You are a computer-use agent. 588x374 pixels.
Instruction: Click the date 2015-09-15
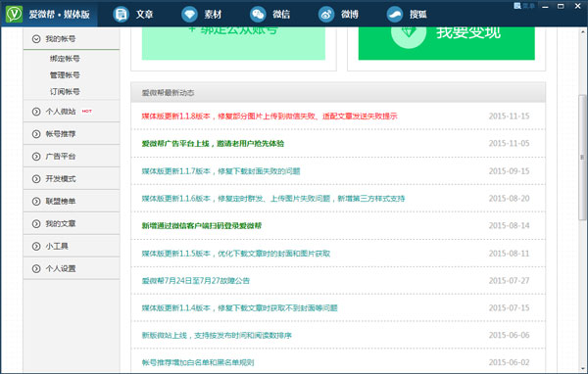509,171
